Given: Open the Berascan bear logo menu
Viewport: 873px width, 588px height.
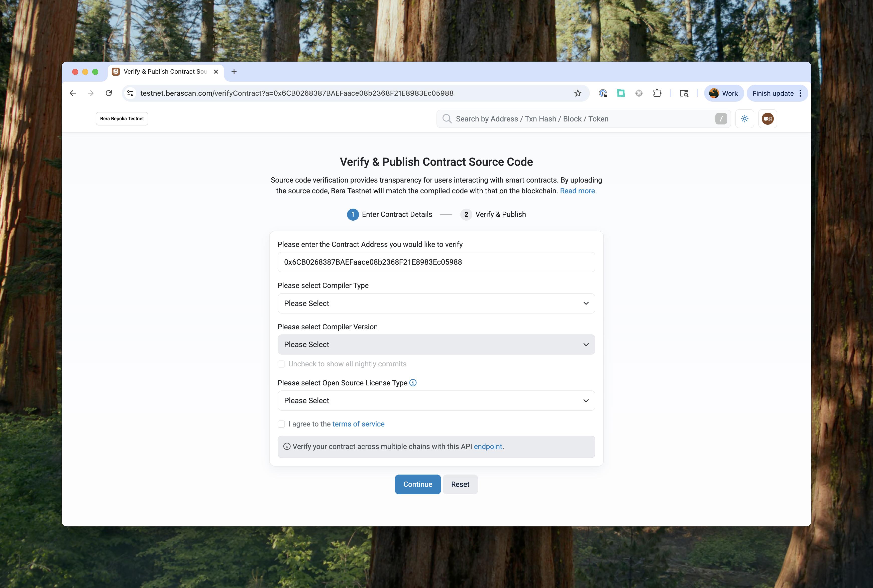Looking at the screenshot, I should click(767, 119).
